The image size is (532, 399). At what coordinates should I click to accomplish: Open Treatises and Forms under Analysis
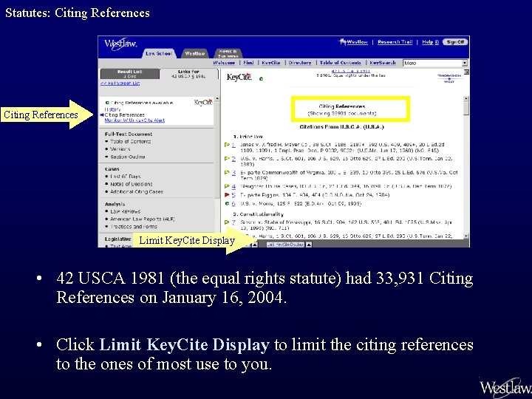(134, 227)
